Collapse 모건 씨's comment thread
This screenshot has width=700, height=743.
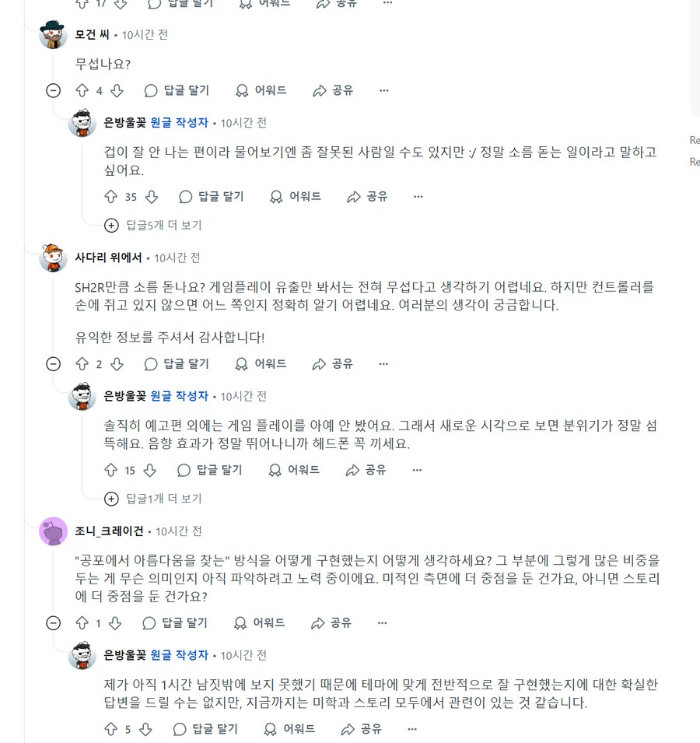pos(53,91)
